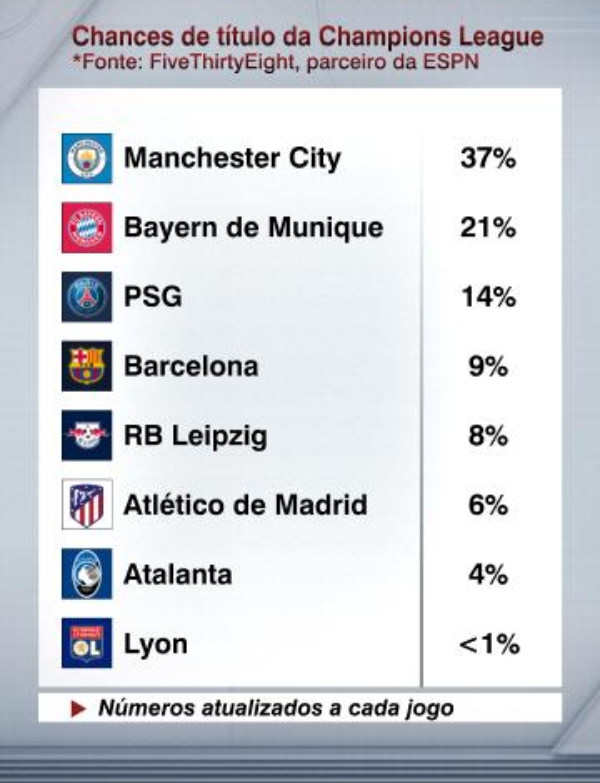Image resolution: width=600 pixels, height=783 pixels.
Task: Select the 14% value for PSG
Action: (x=488, y=297)
